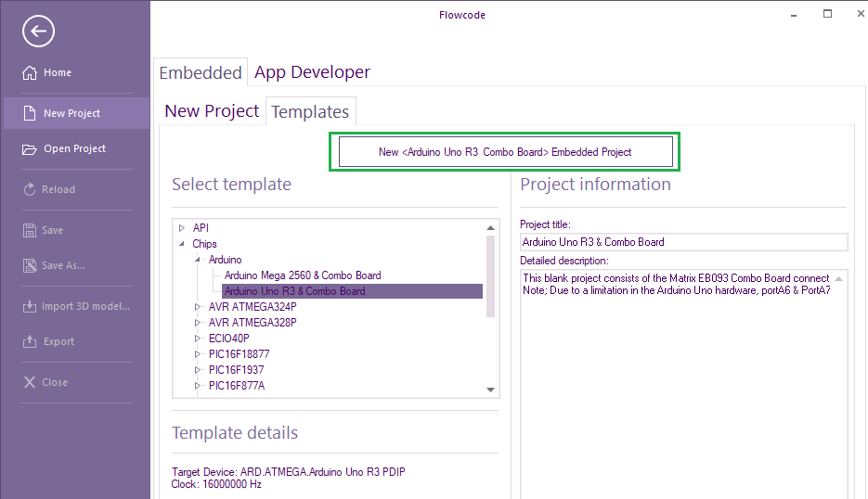Click the Close X icon in sidebar
This screenshot has width=868, height=499.
click(x=30, y=382)
